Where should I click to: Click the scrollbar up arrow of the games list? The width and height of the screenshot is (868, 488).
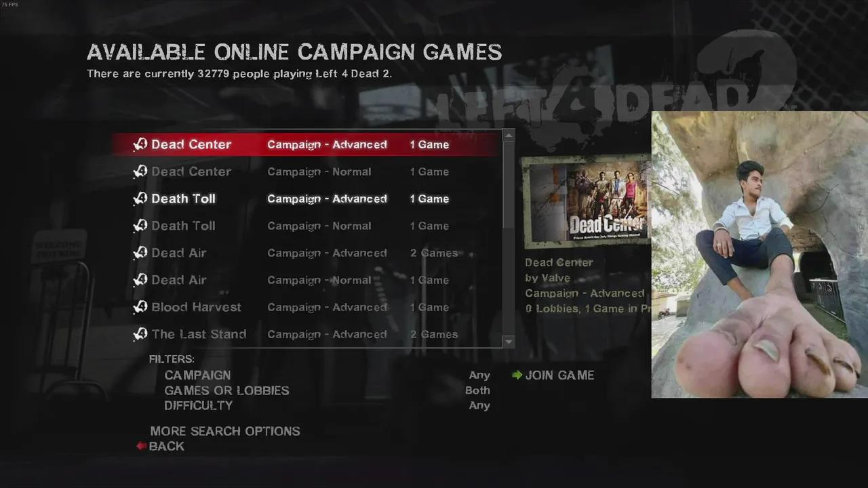coord(509,136)
